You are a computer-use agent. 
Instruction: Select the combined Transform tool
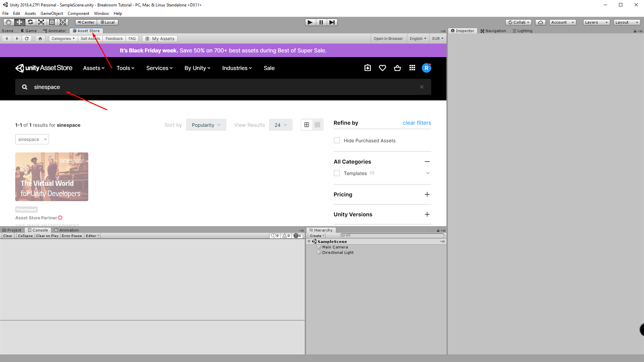pyautogui.click(x=63, y=22)
